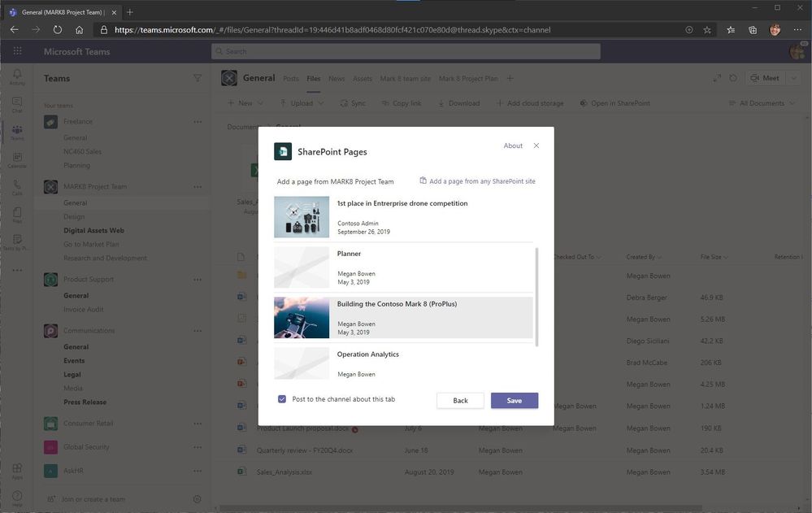
Task: Select the 1st place in Enterprise drone competition page
Action: 403,216
